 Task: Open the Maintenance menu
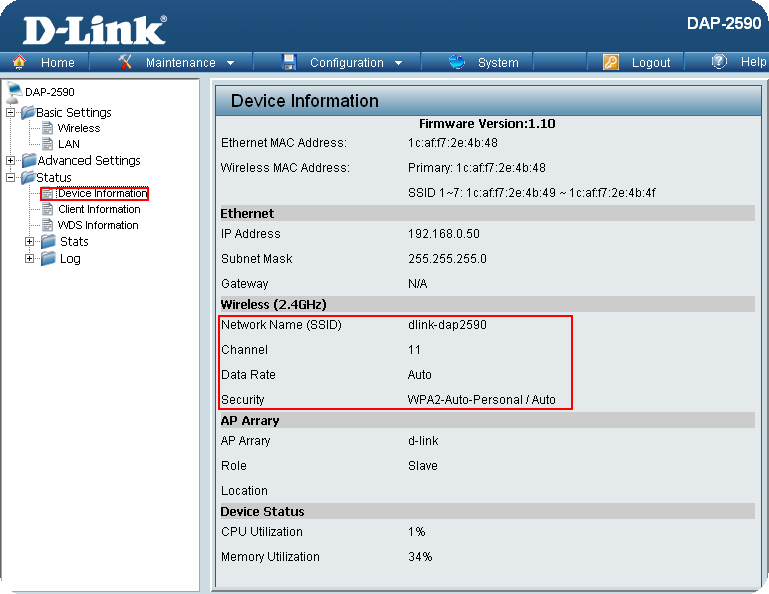point(180,63)
